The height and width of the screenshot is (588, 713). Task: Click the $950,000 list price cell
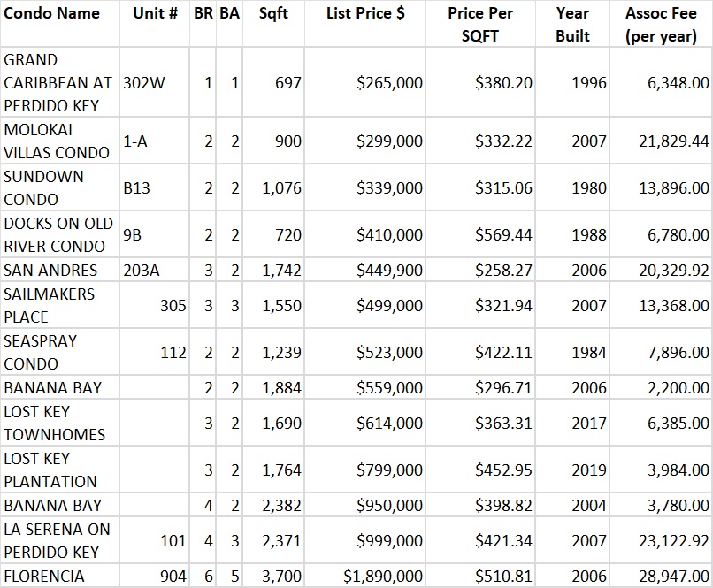[389, 505]
